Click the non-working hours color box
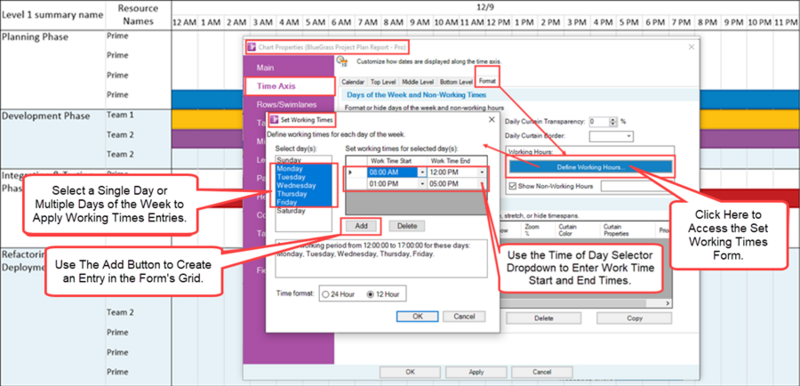The image size is (800, 386). click(x=637, y=186)
